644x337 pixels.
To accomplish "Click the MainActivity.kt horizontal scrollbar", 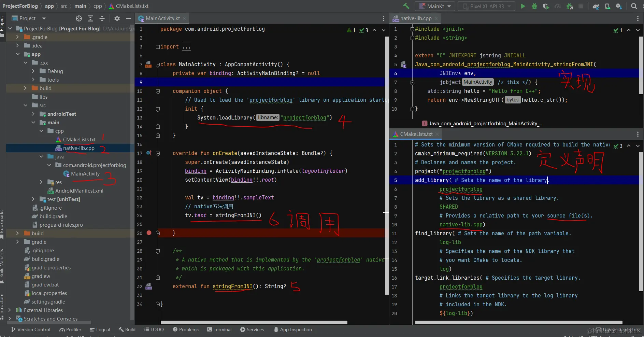I will (x=254, y=322).
